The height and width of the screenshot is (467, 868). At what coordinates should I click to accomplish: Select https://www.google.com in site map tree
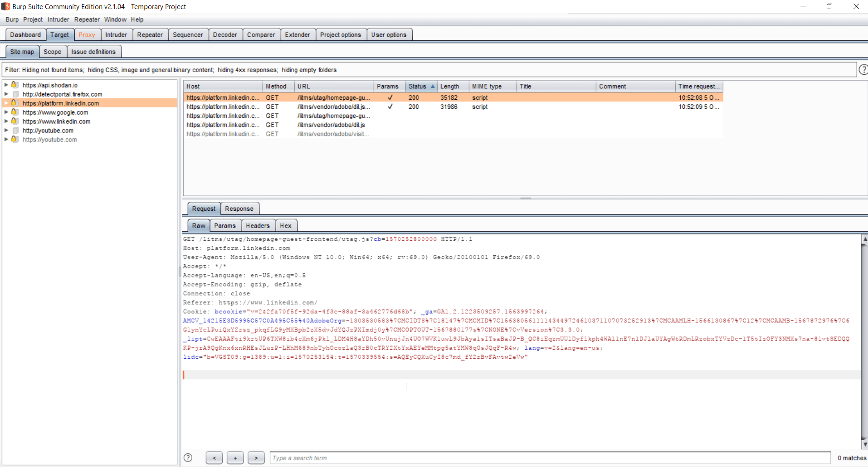tap(55, 112)
